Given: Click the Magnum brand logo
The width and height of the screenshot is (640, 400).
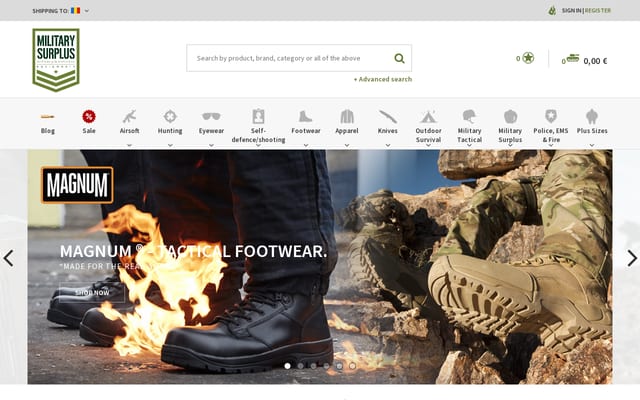Looking at the screenshot, I should tap(77, 185).
